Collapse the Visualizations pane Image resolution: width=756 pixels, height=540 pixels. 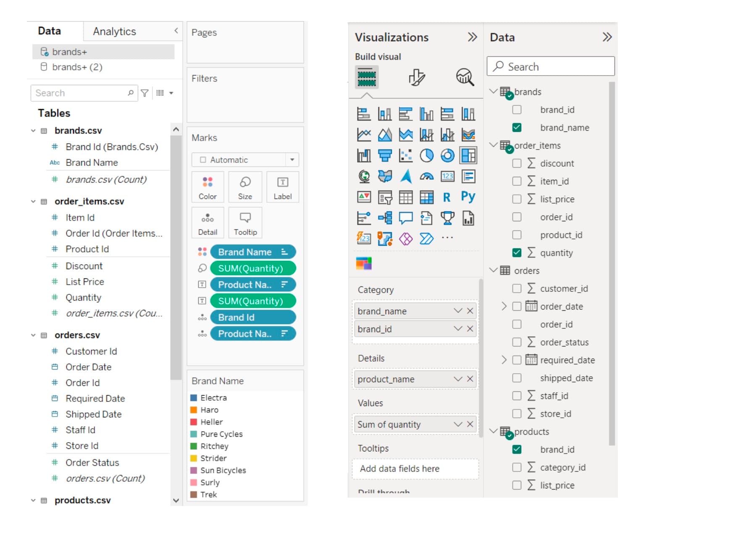tap(472, 37)
